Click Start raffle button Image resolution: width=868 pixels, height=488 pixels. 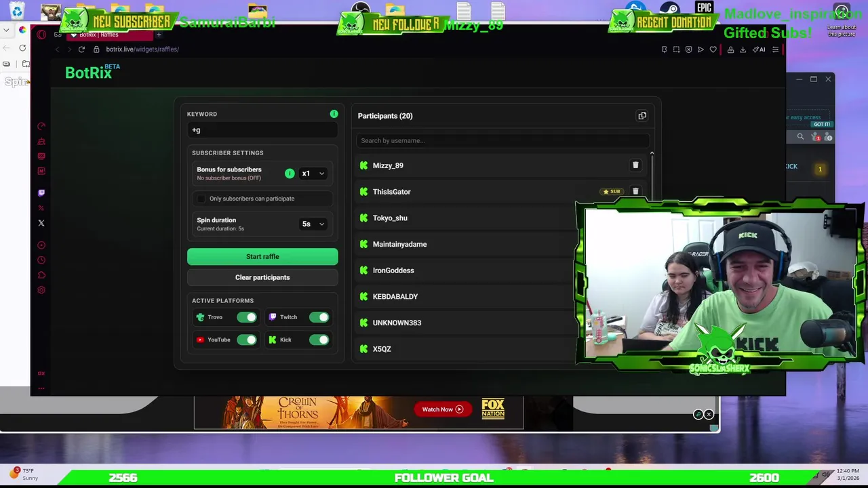[262, 257]
